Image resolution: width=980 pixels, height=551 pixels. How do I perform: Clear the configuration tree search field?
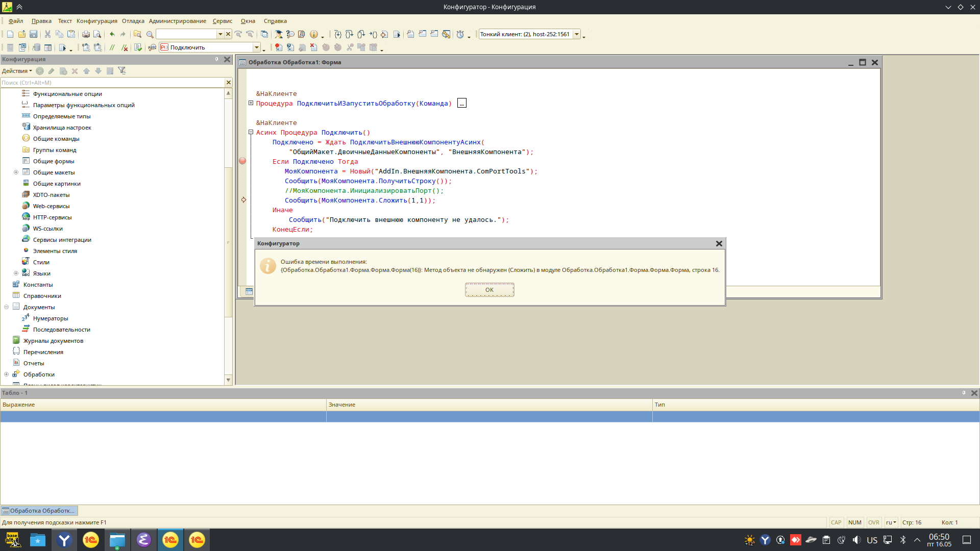pyautogui.click(x=229, y=83)
